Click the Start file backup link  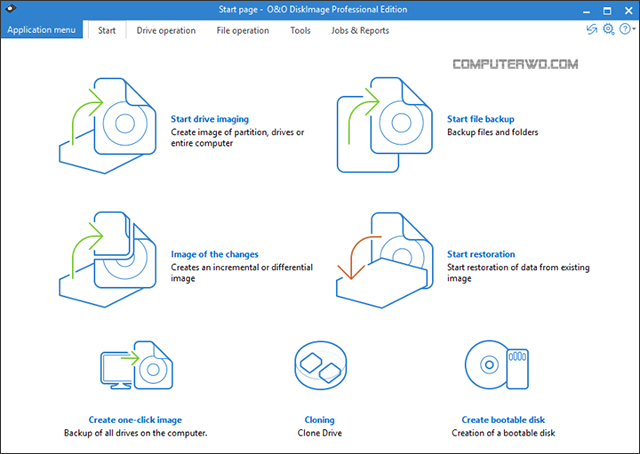(481, 119)
